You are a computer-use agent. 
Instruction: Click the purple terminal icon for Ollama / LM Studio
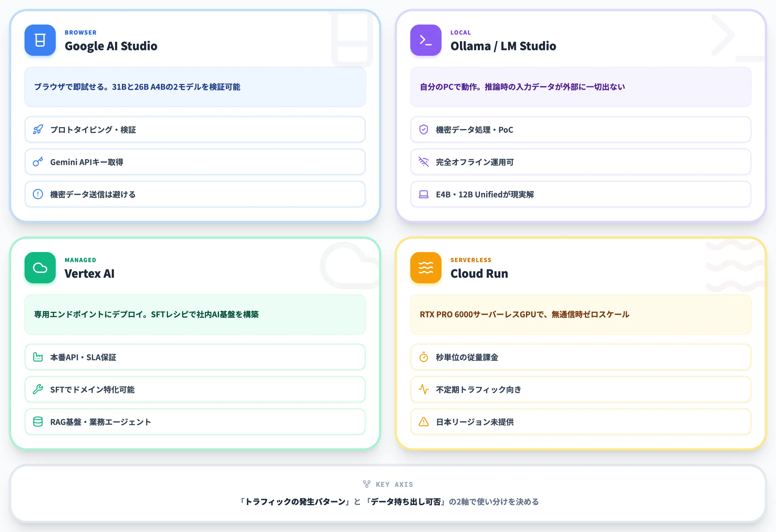[426, 40]
